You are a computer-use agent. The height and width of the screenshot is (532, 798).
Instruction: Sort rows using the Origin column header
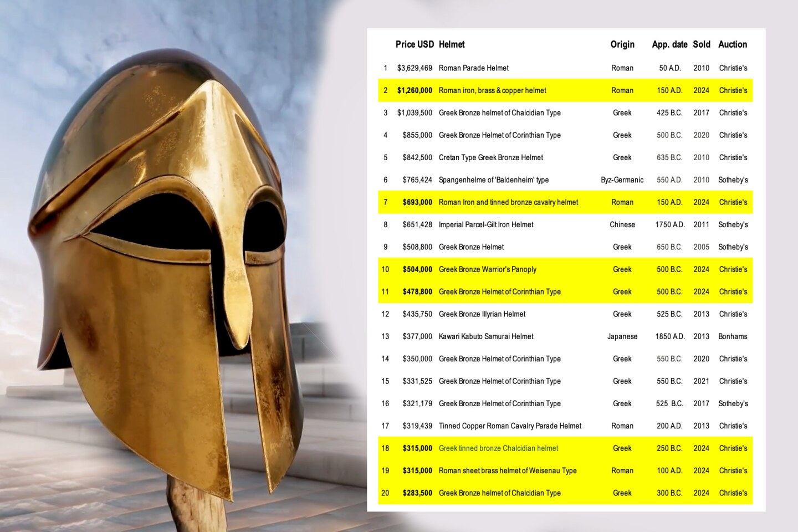pyautogui.click(x=622, y=44)
